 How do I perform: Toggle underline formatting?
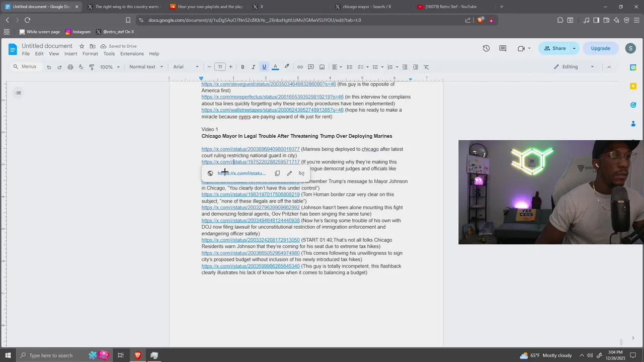264,67
